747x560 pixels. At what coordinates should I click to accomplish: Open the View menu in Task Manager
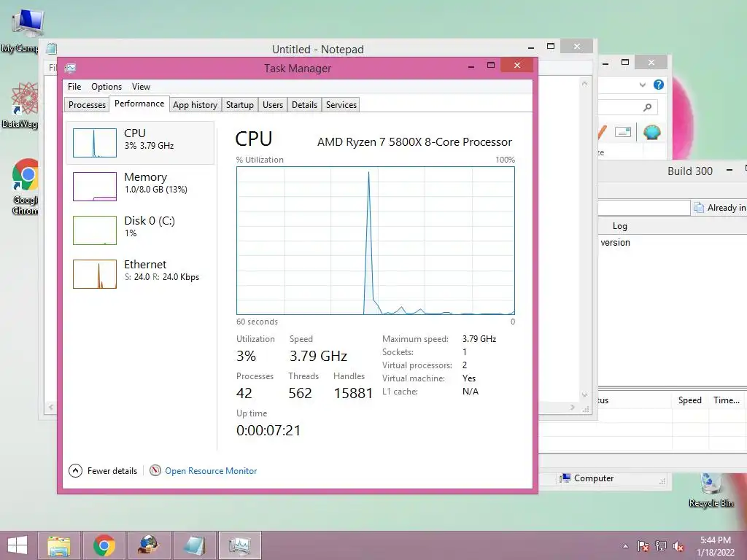141,87
